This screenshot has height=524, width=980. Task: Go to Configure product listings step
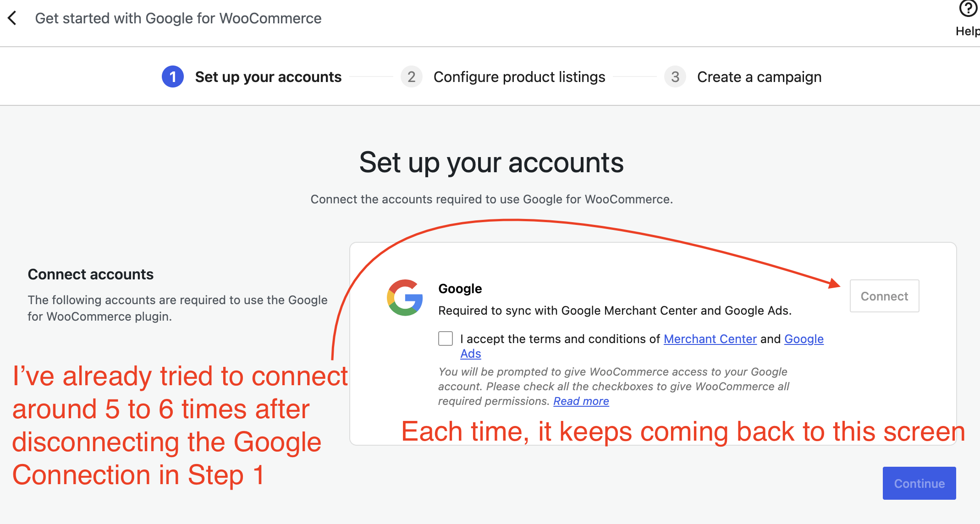tap(519, 77)
